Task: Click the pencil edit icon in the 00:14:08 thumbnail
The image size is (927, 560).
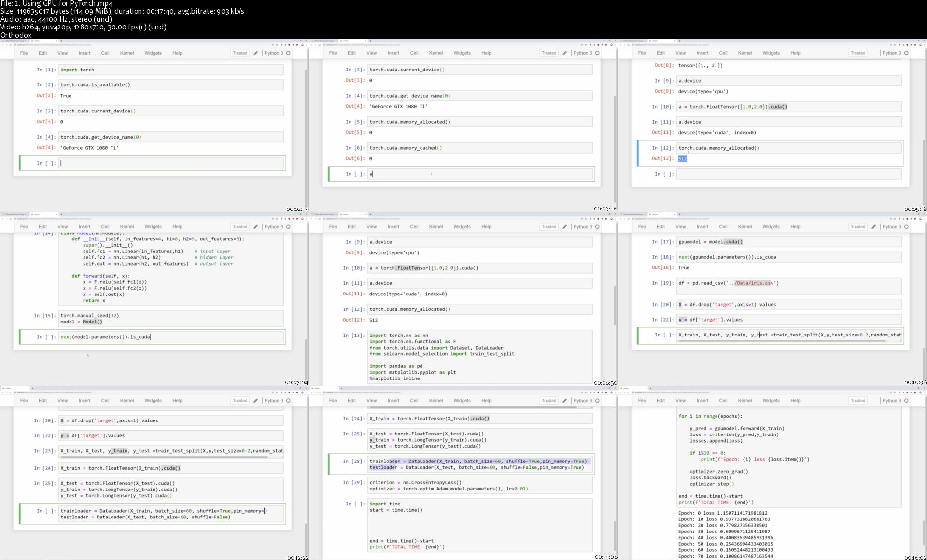Action: [x=565, y=401]
